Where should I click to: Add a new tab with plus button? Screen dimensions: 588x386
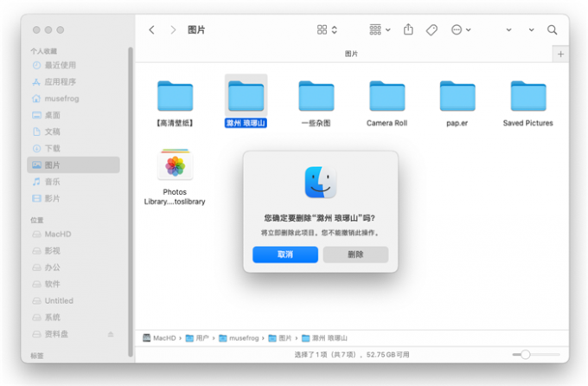[x=560, y=54]
